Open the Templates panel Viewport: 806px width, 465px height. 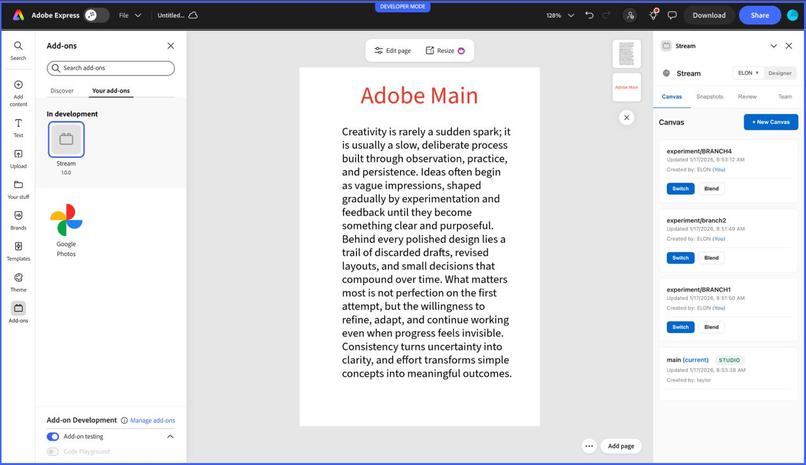point(18,251)
